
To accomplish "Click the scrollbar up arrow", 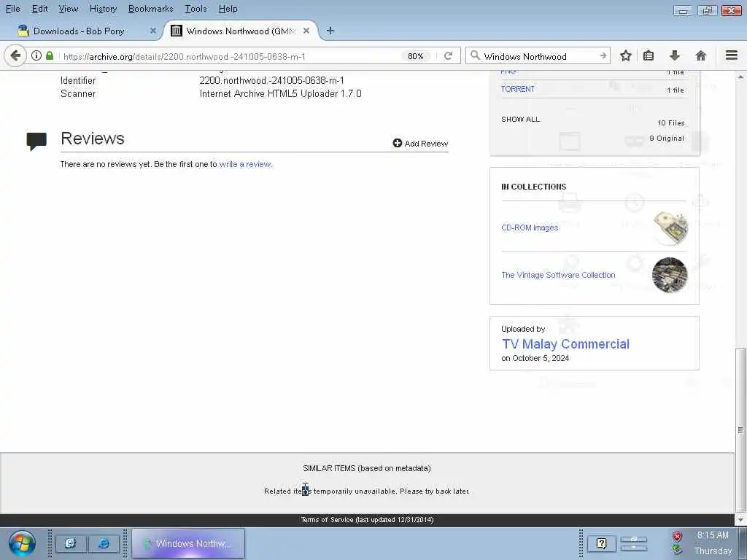I will point(740,77).
